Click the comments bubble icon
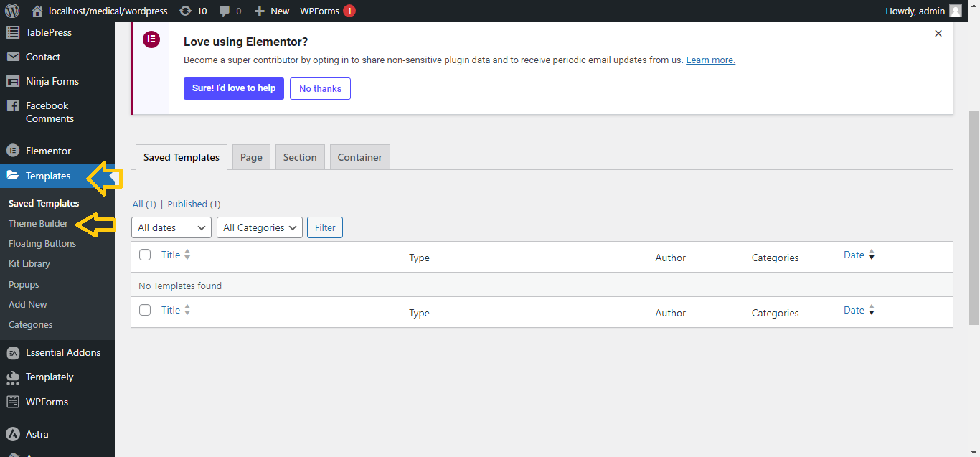Image resolution: width=980 pixels, height=457 pixels. pos(225,11)
